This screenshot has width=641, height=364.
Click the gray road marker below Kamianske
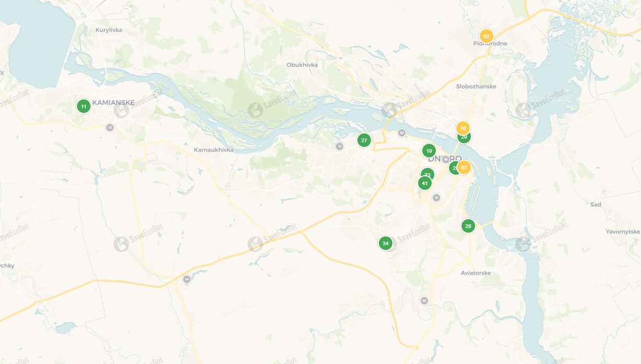click(109, 127)
